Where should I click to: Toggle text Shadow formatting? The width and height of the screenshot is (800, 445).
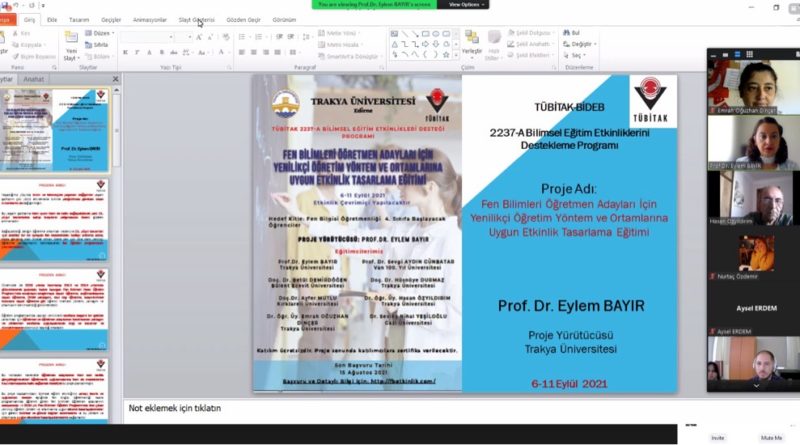point(161,52)
